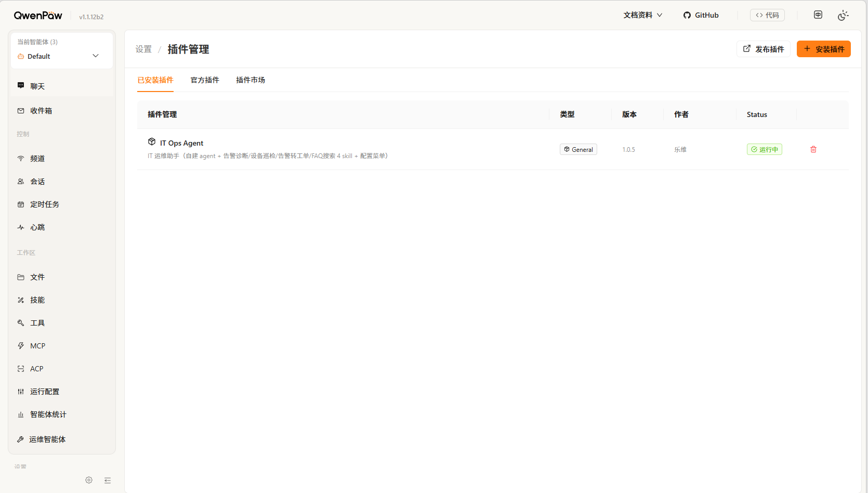Click the 发布插件 button
868x493 pixels.
click(764, 49)
